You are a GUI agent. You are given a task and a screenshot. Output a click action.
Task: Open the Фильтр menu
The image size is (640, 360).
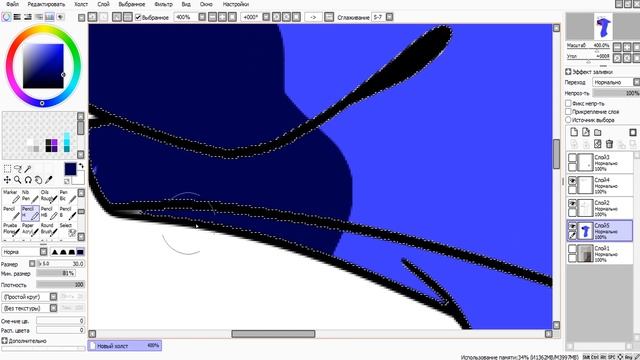[163, 4]
